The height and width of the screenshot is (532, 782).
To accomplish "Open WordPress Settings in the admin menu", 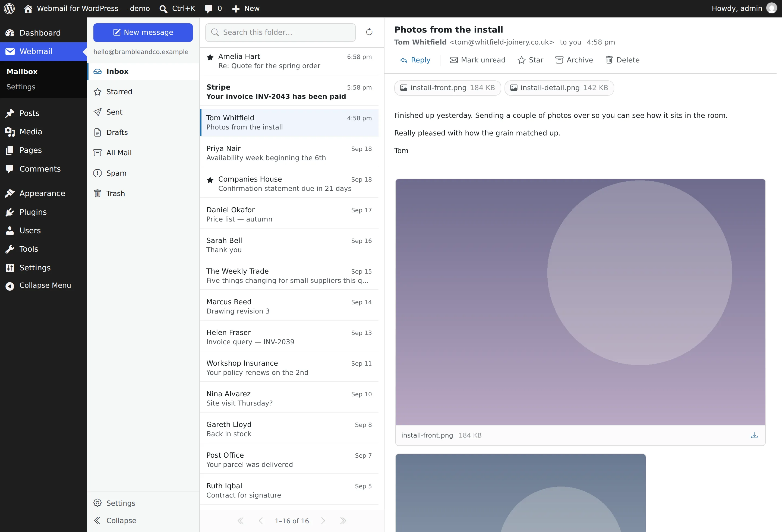I will click(43, 268).
